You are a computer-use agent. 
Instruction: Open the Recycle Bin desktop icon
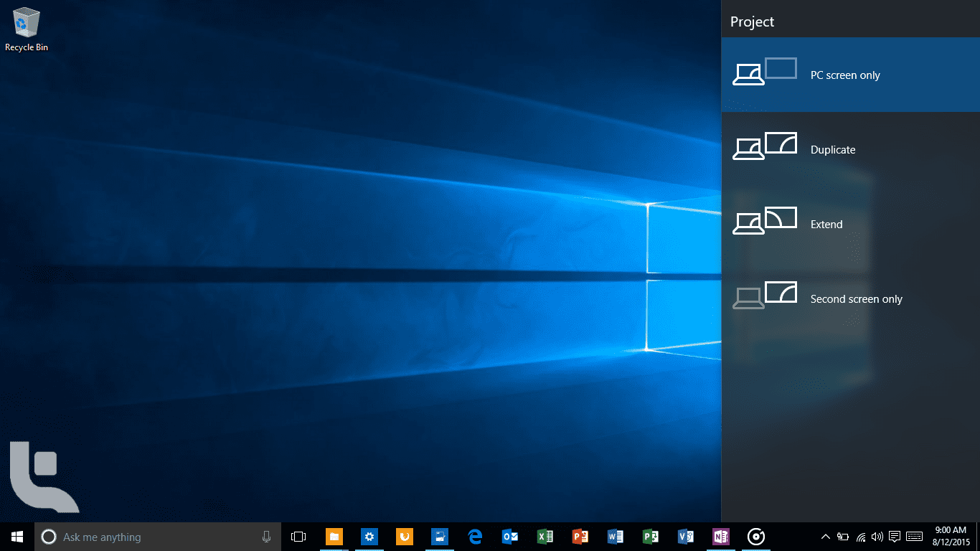click(x=27, y=29)
